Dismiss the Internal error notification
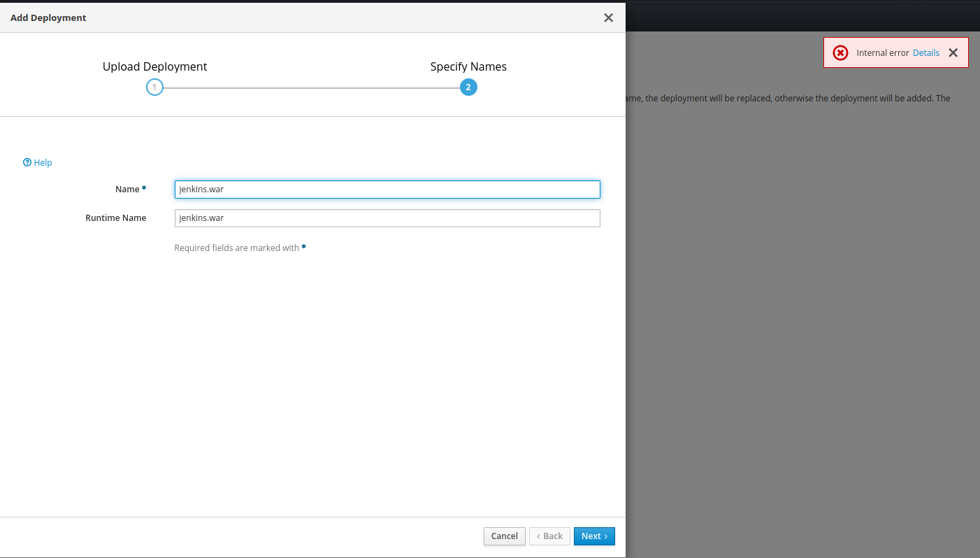980x558 pixels. [953, 52]
